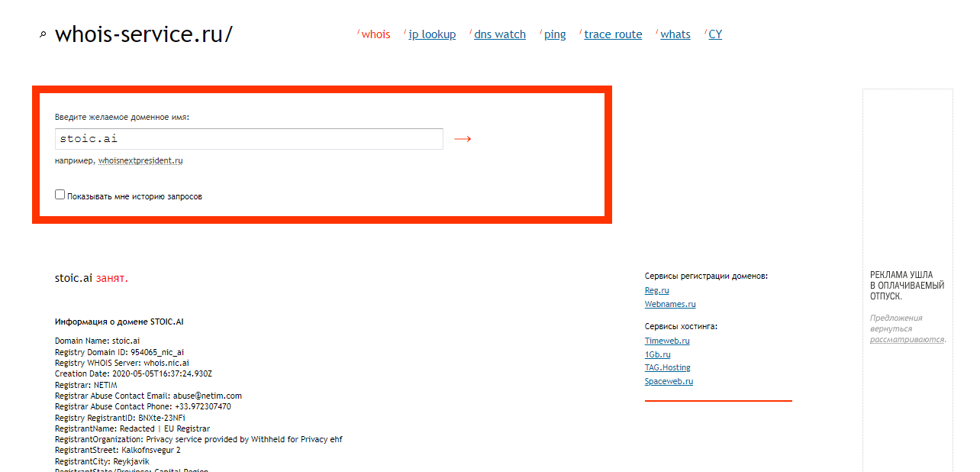Select the whats menu link
Screen dimensions: 980x472
point(675,34)
